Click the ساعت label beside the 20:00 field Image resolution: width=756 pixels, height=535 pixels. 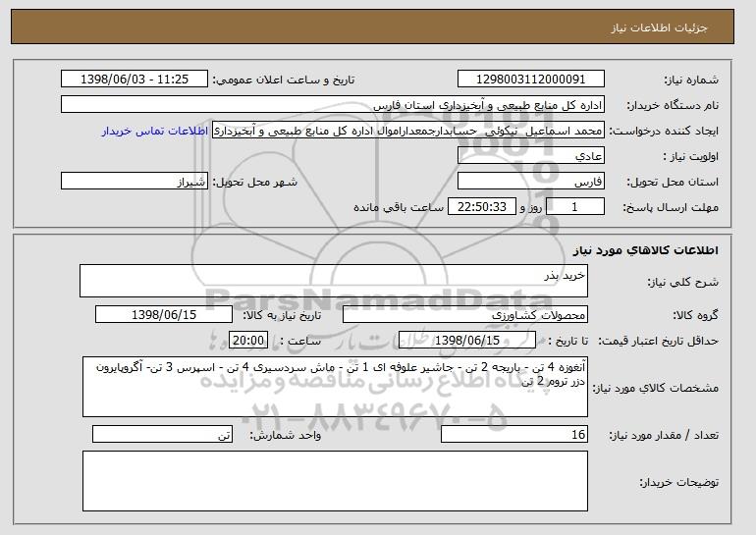pyautogui.click(x=300, y=341)
